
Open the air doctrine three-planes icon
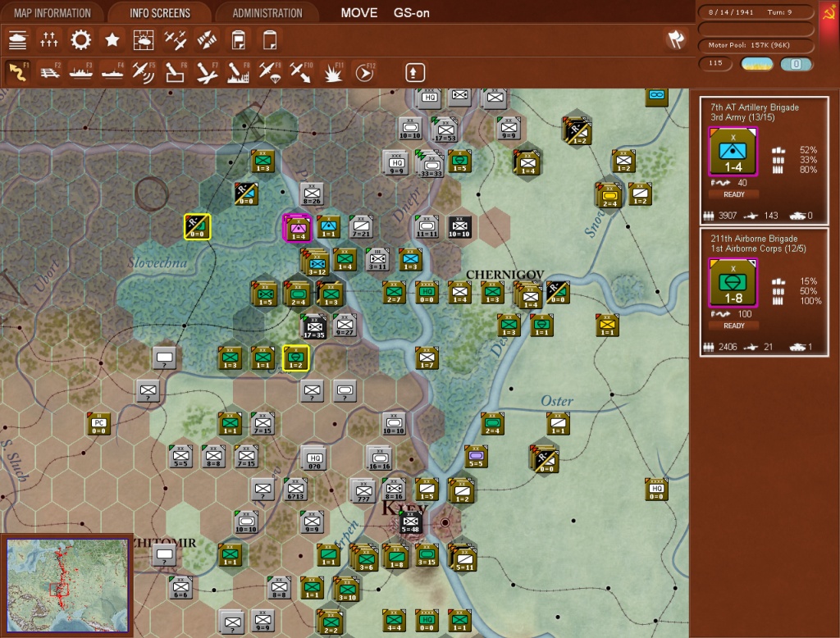tap(176, 40)
